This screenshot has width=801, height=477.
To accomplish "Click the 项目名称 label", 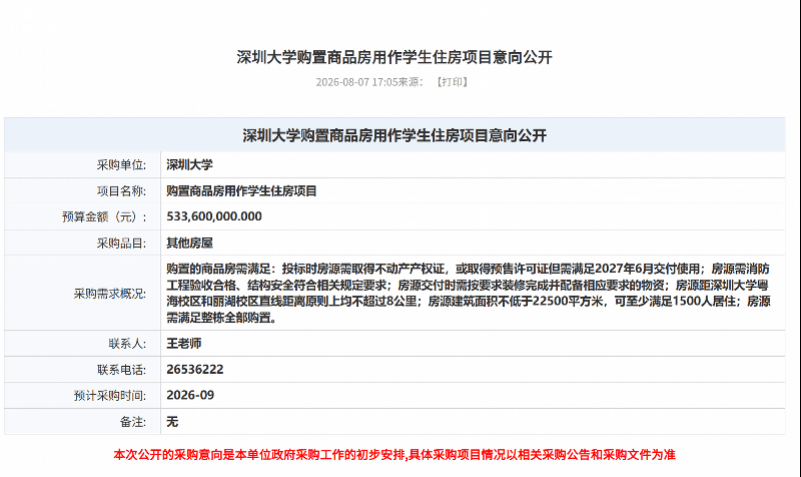I will [x=121, y=191].
